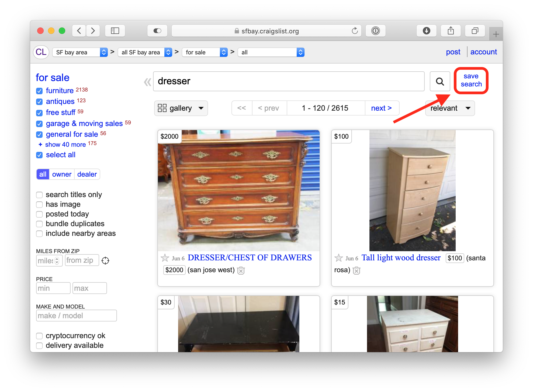Open the SF bay area region dropdown
Image resolution: width=533 pixels, height=392 pixels.
click(x=80, y=52)
